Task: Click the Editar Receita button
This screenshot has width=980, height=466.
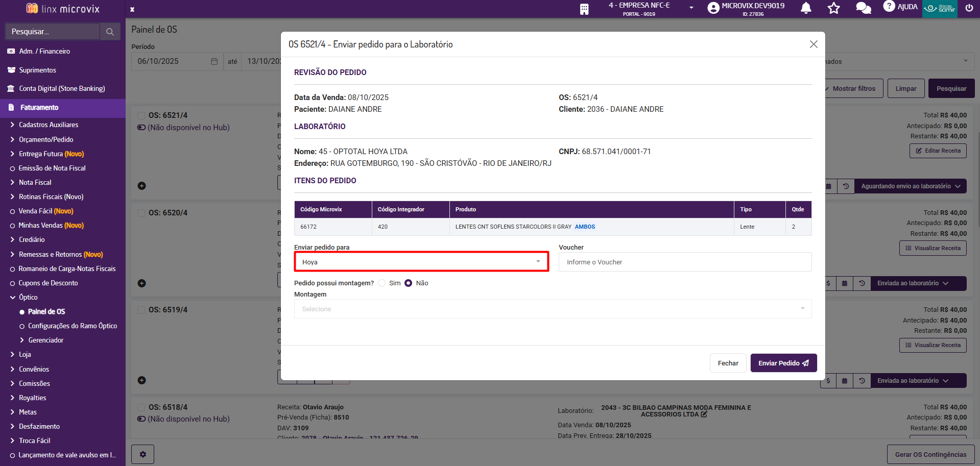Action: coord(938,151)
